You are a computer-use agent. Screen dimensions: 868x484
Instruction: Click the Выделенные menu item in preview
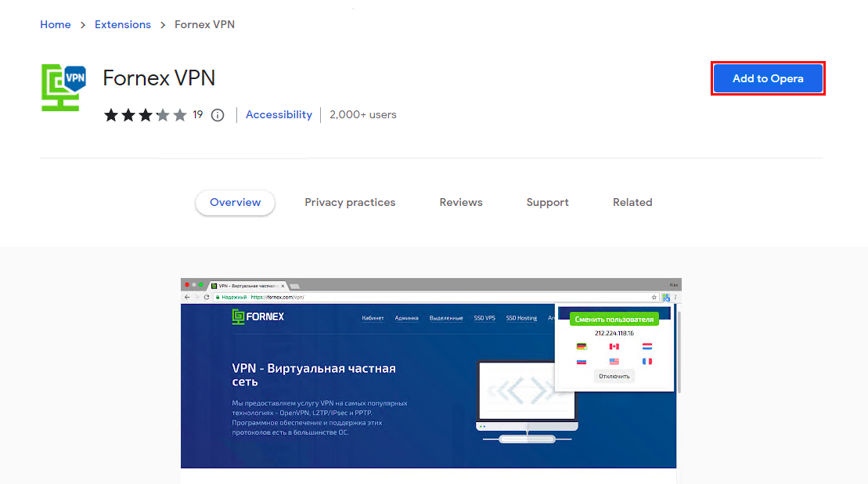click(446, 319)
